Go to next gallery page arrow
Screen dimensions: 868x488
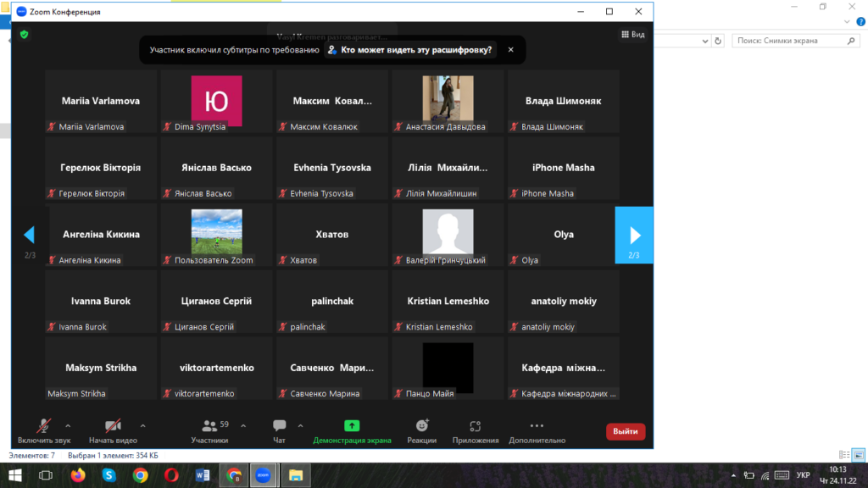[x=634, y=236]
